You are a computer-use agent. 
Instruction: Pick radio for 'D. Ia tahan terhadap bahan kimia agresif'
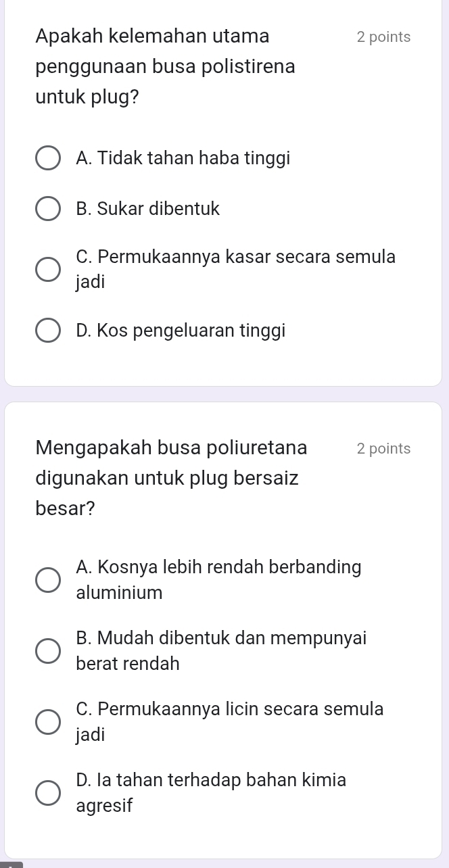point(47,792)
